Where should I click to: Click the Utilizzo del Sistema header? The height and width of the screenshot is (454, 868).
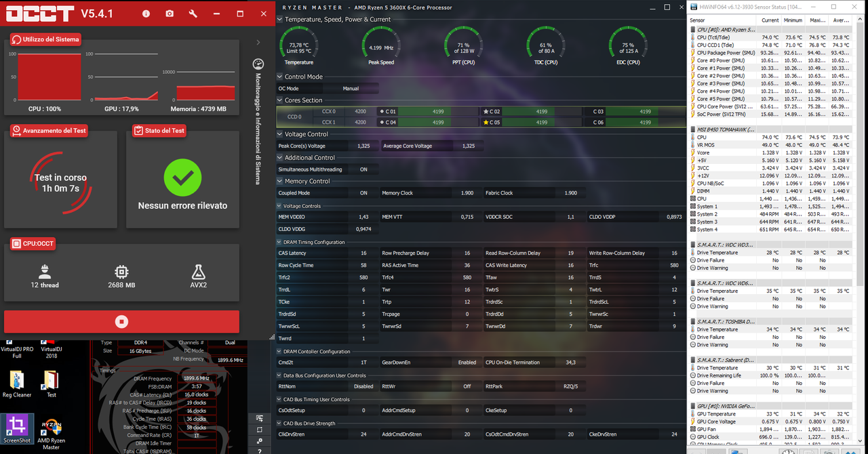click(x=45, y=39)
